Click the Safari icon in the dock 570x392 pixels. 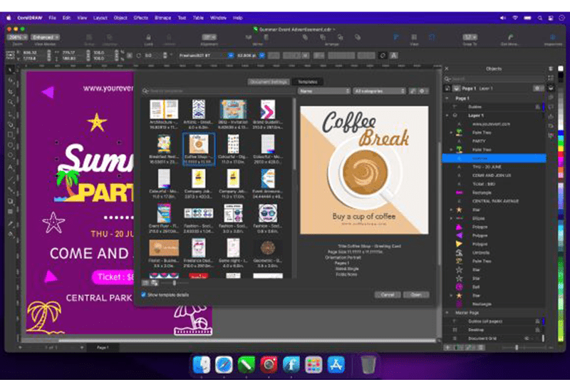coord(224,366)
